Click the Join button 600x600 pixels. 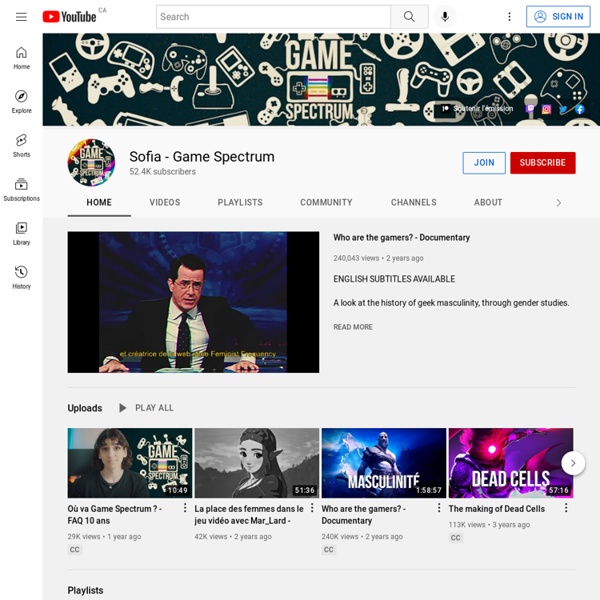coord(484,163)
